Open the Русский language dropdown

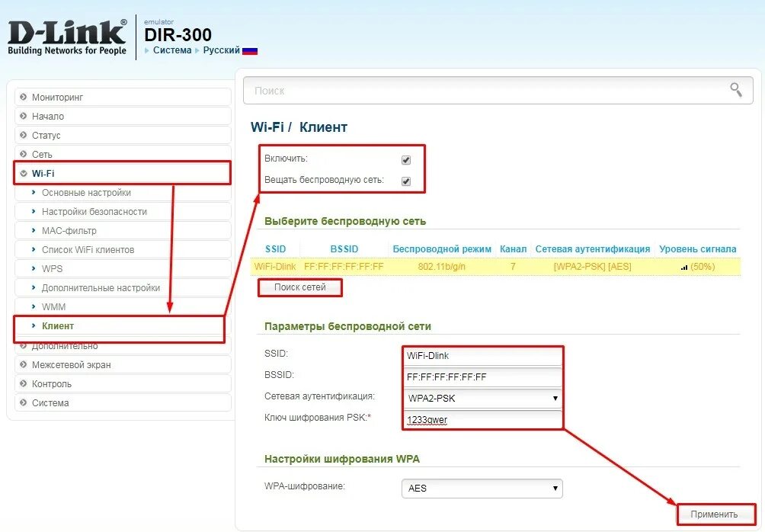tap(222, 50)
